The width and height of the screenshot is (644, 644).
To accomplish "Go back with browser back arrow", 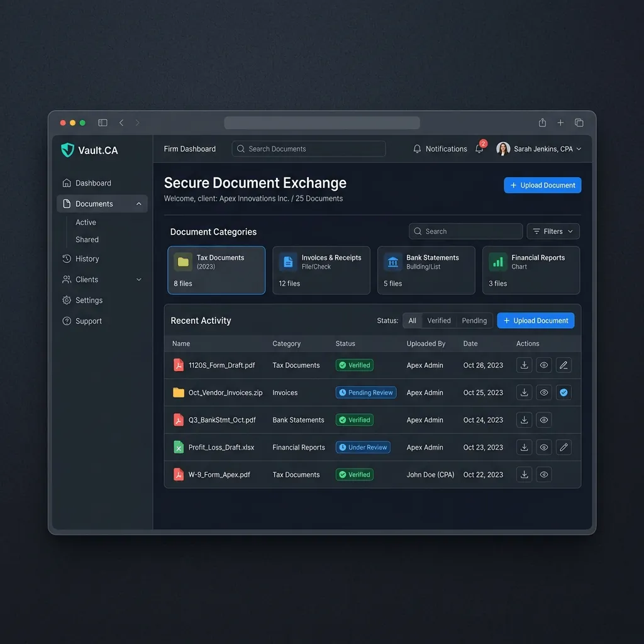I will click(x=121, y=123).
